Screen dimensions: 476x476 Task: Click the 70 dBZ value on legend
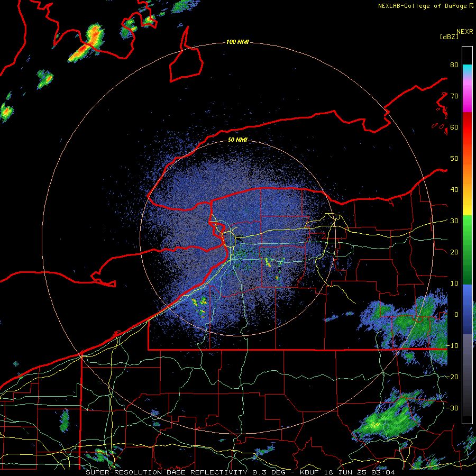tap(454, 96)
